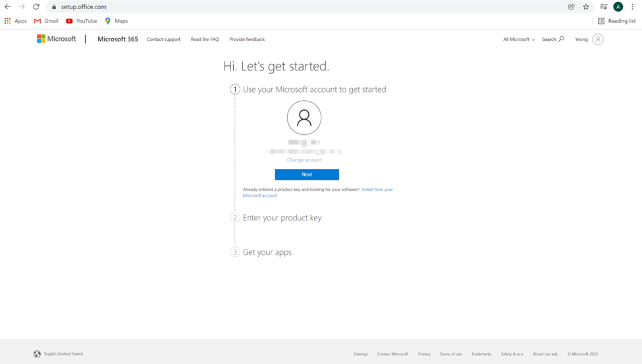Change language via English (United States)
This screenshot has width=642, height=364.
63,353
